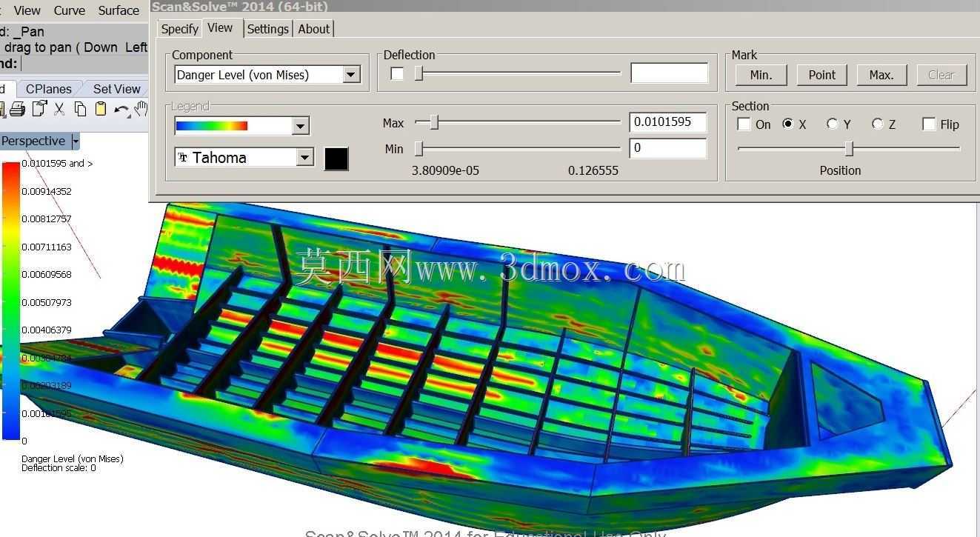Click the Copy icon in toolbar
The image size is (980, 537).
click(80, 109)
